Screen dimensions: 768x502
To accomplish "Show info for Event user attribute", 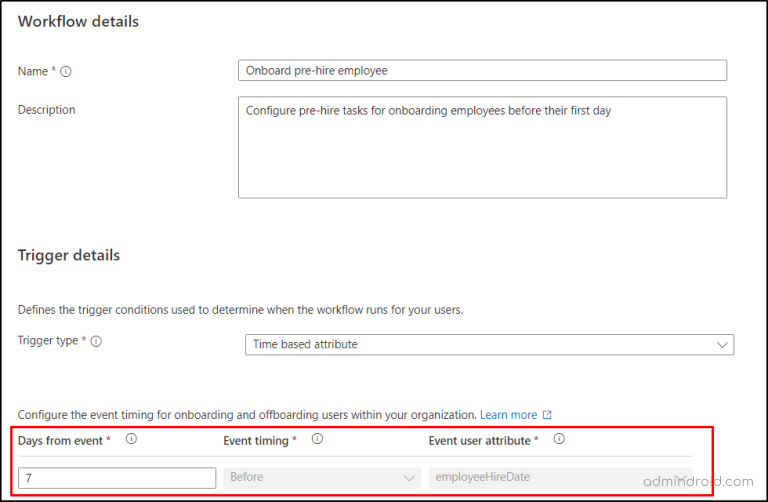I will pyautogui.click(x=559, y=439).
